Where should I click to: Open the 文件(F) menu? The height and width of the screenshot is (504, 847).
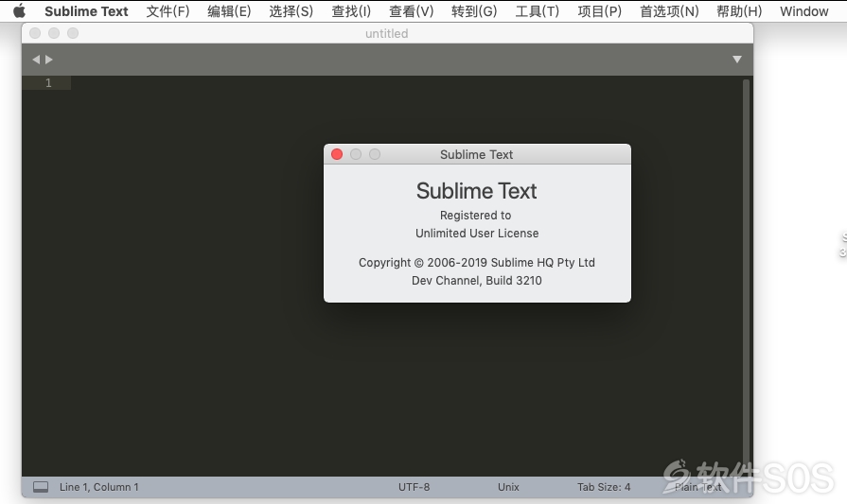click(x=168, y=11)
